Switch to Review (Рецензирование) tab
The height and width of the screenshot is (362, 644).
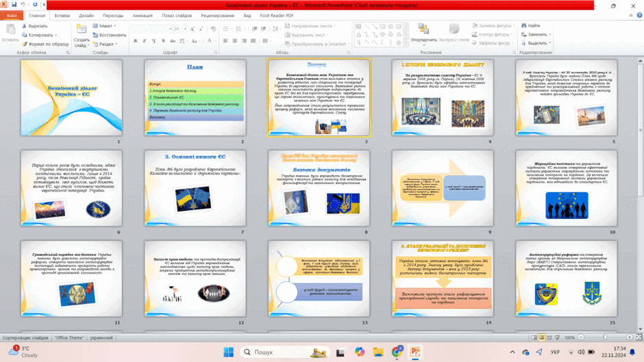tap(218, 16)
